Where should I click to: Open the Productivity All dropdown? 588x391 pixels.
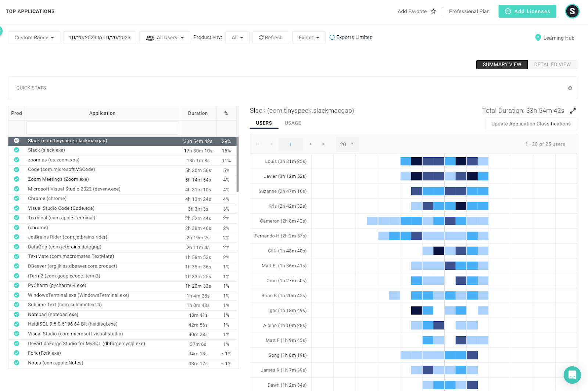[x=237, y=37]
